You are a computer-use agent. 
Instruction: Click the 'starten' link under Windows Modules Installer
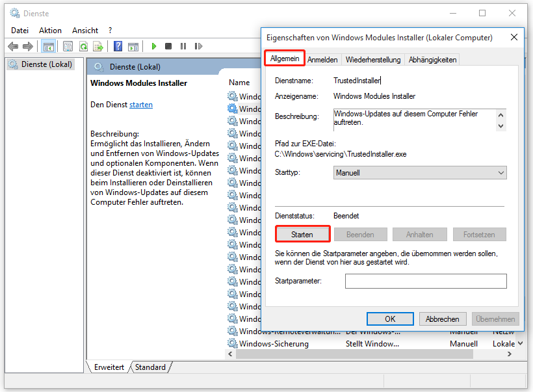pyautogui.click(x=141, y=105)
